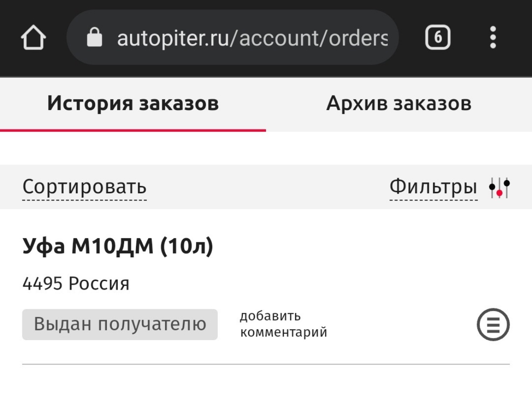
Task: Open the round menu icon for Уфа М10ДМ order
Action: [493, 325]
